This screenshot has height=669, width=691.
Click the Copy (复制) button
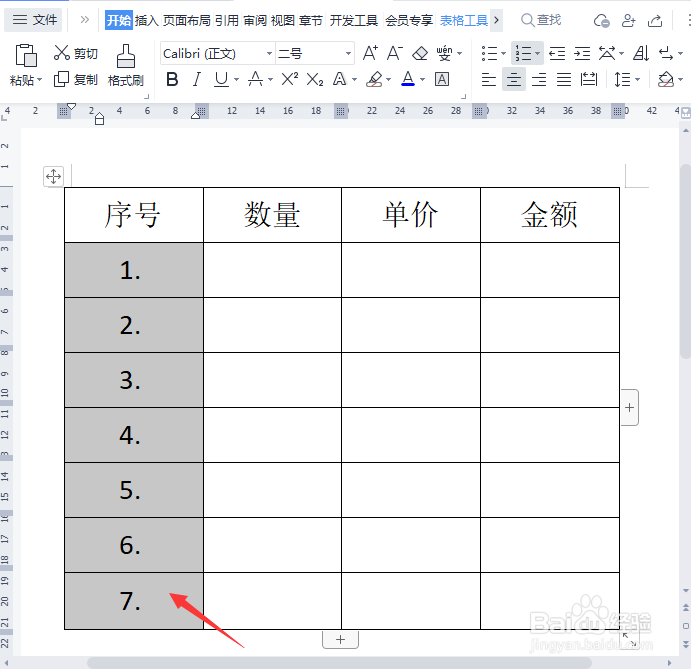[x=75, y=80]
